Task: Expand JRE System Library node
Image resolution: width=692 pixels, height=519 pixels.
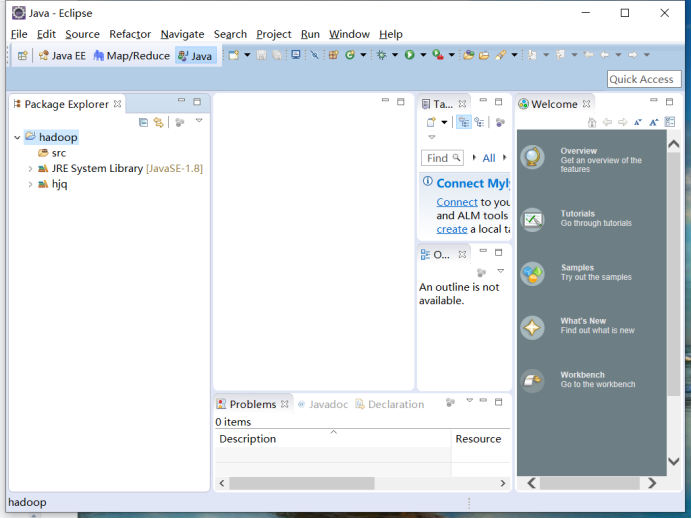Action: [x=30, y=169]
